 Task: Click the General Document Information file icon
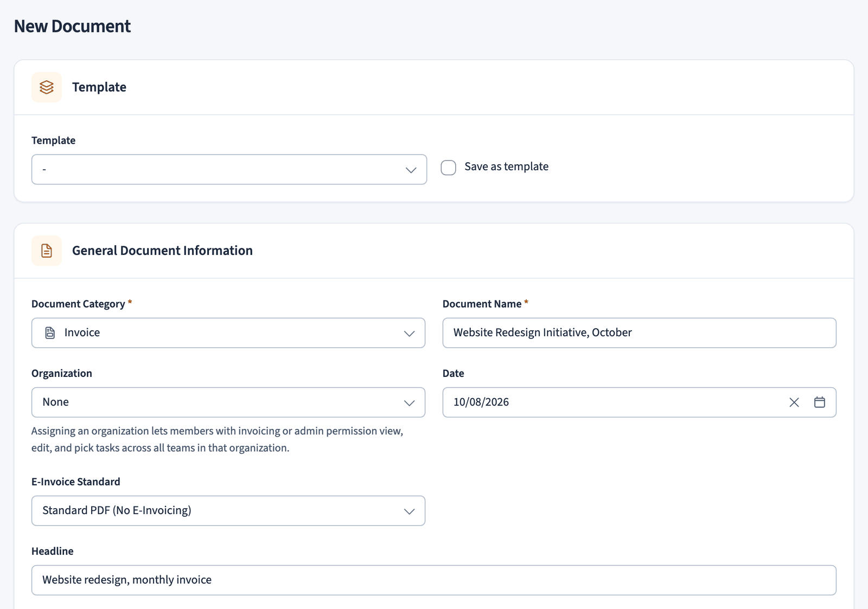click(47, 251)
